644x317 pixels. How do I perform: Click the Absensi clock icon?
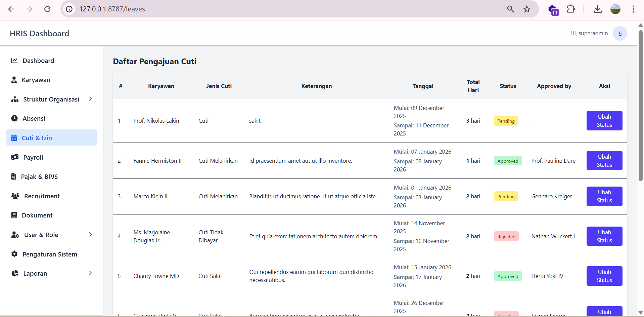(14, 118)
